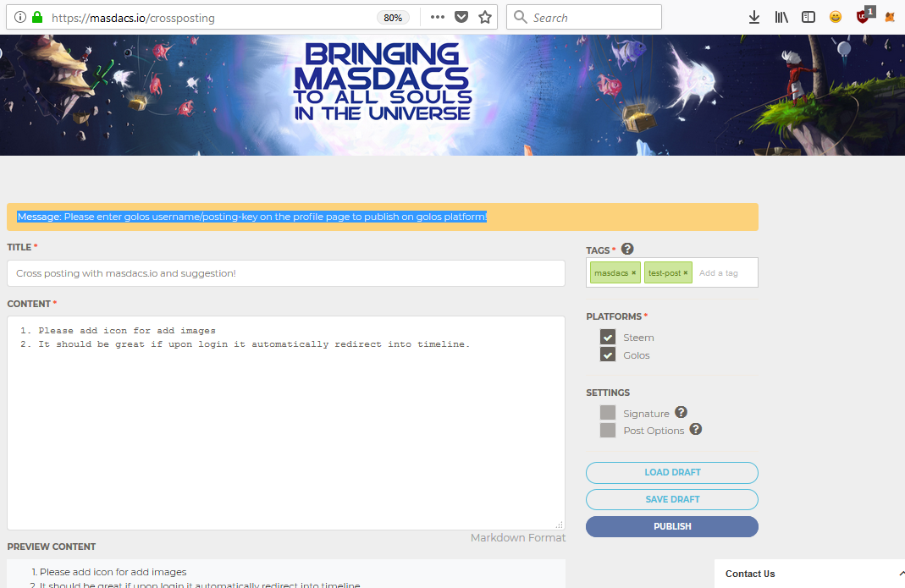Click the emoji smiley extension icon

click(x=836, y=17)
